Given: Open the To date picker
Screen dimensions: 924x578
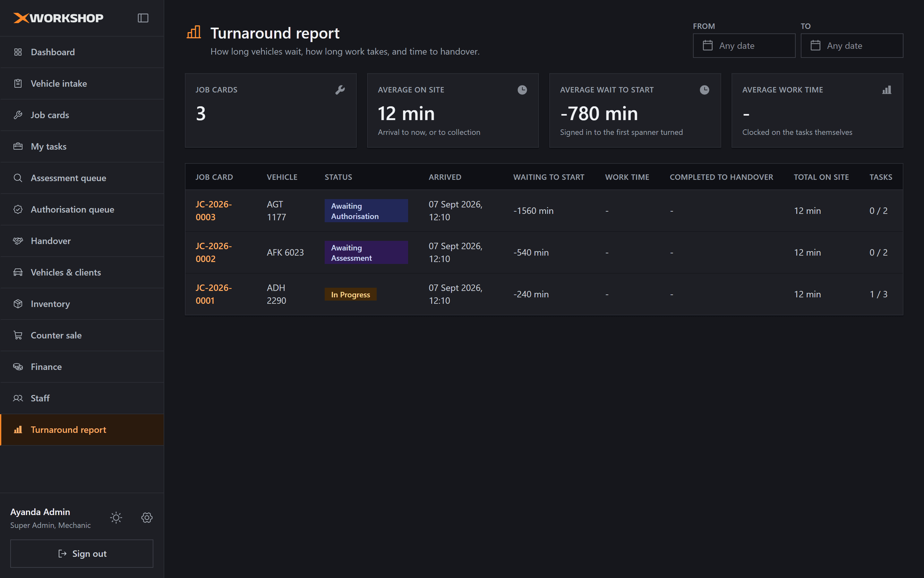Looking at the screenshot, I should (851, 46).
